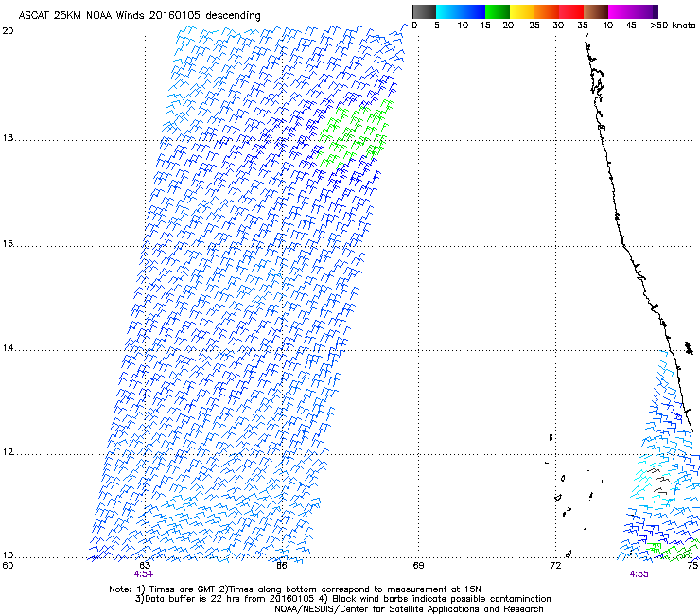Click the magenta-purple 40-50 knots legend swatch
This screenshot has height=615, width=700.
tap(633, 11)
